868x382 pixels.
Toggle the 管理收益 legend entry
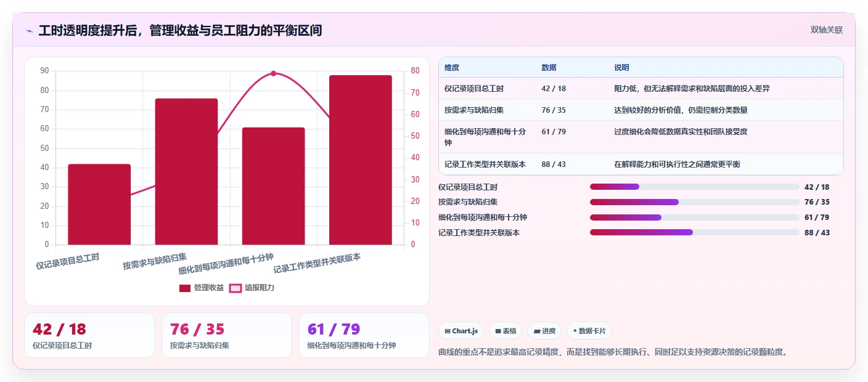202,288
